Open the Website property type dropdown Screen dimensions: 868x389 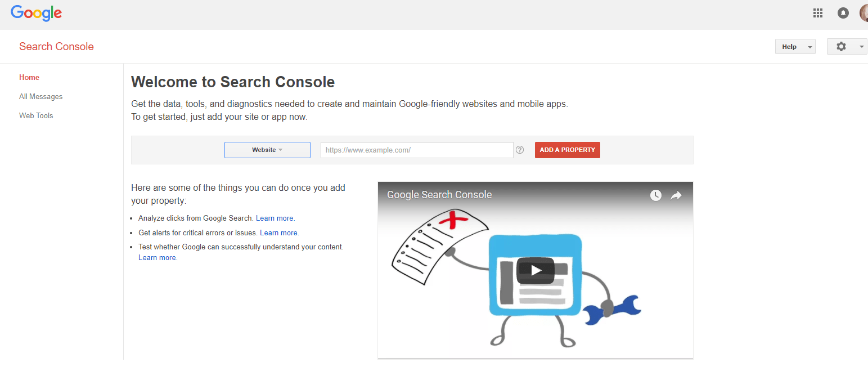(267, 150)
